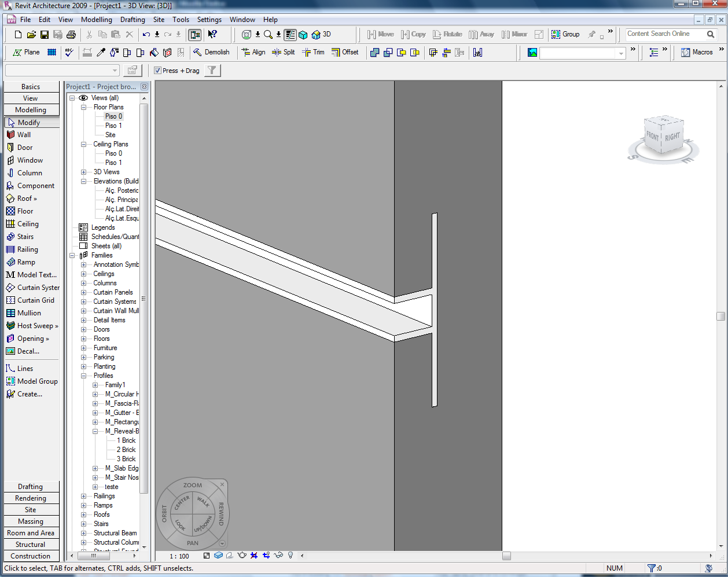Screen dimensions: 728x577
Task: Open a project with the folder icon
Action: tap(31, 35)
